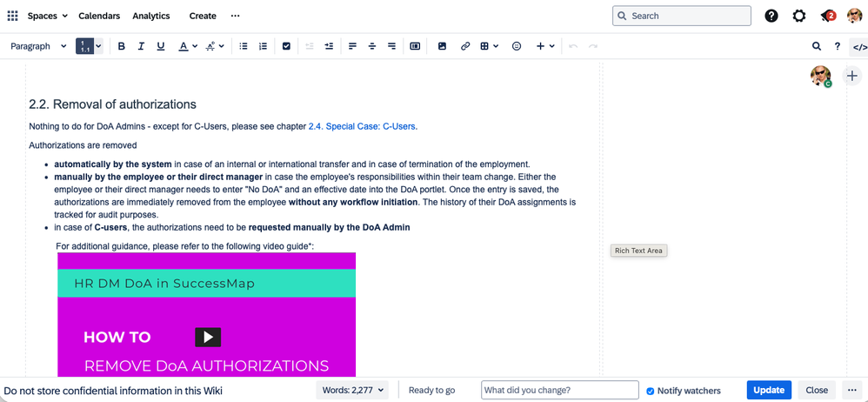Open the Spaces menu
Viewport: 868px width, 402px height.
(48, 16)
